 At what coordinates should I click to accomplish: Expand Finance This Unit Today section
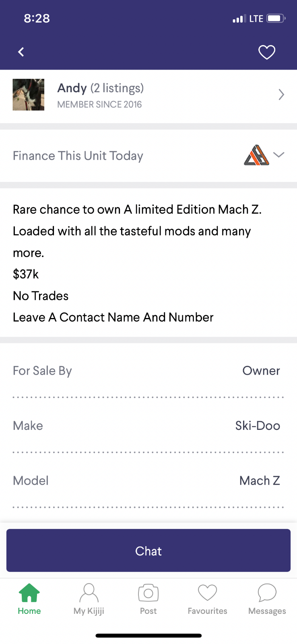tap(278, 155)
